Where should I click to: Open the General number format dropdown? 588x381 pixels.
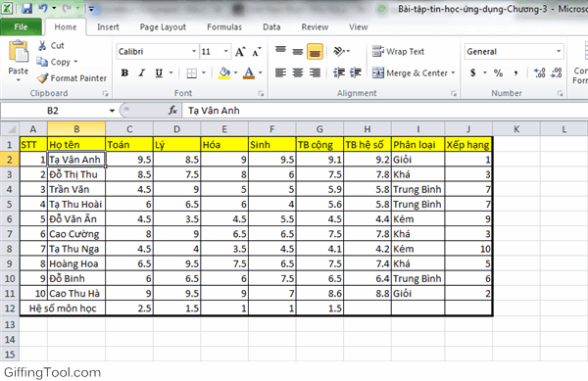point(559,51)
